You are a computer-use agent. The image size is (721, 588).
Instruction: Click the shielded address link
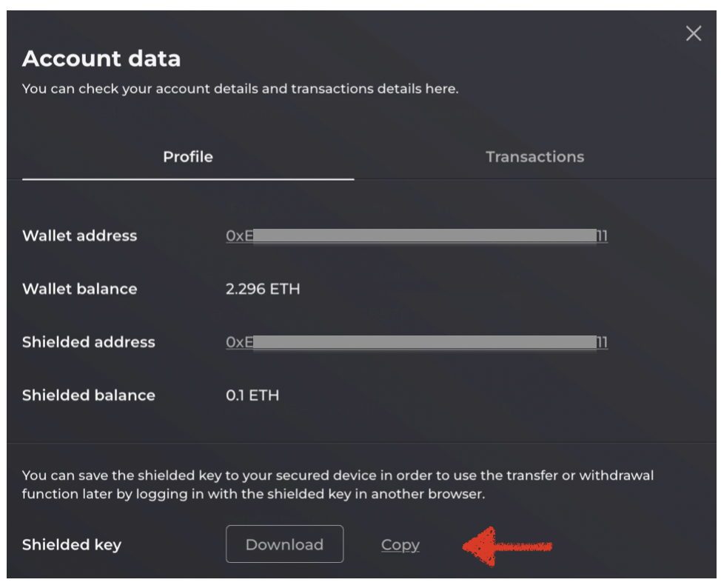click(416, 342)
